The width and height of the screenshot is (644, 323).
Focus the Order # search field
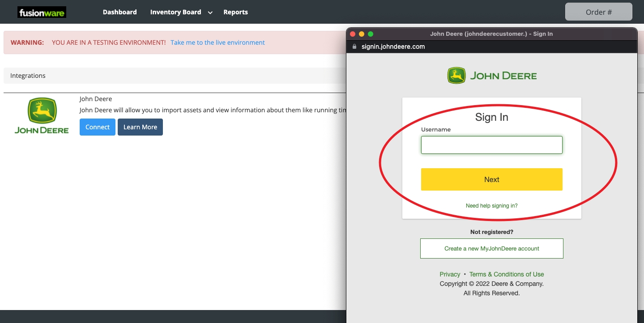pos(598,12)
